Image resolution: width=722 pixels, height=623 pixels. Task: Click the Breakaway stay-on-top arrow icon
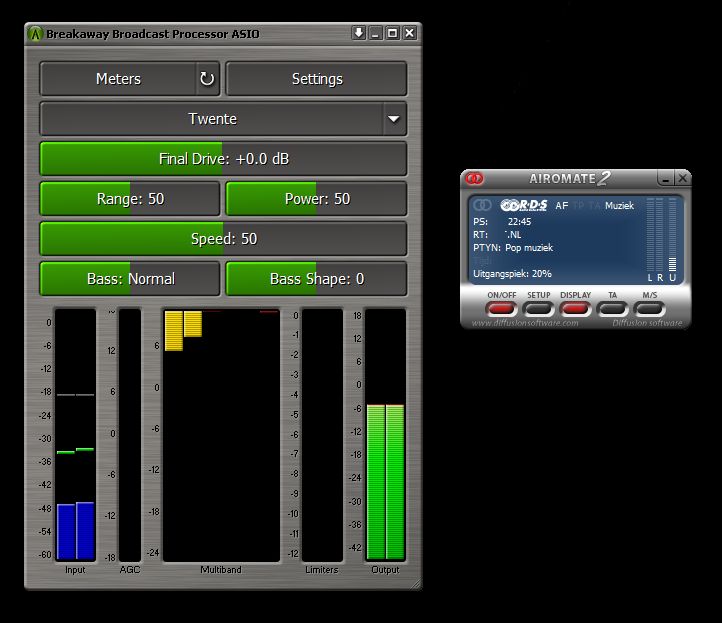(x=359, y=33)
